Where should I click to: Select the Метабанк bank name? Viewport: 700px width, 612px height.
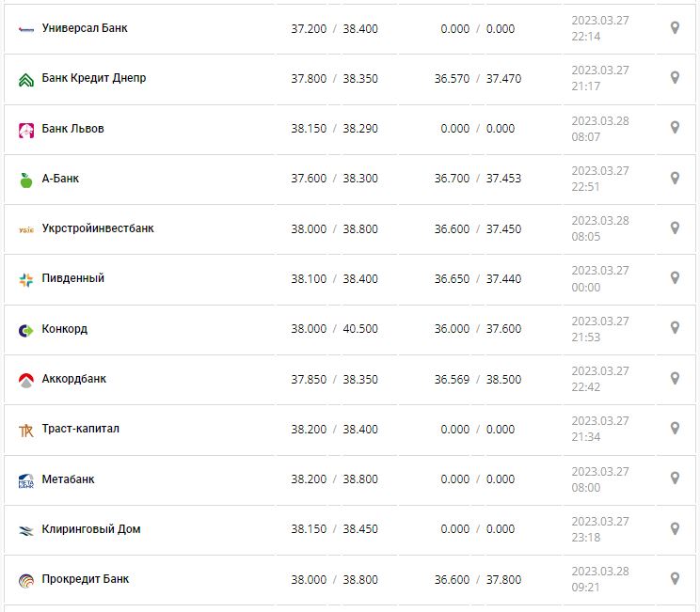(x=68, y=479)
